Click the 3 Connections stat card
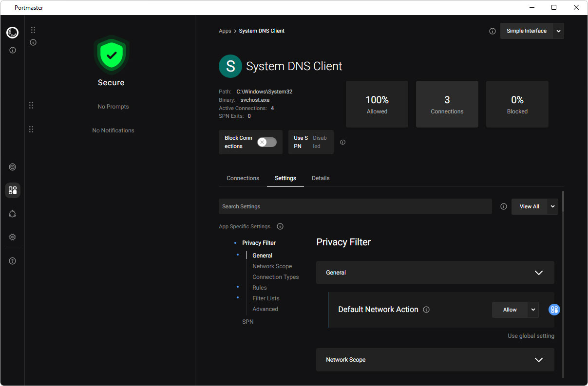 [447, 104]
